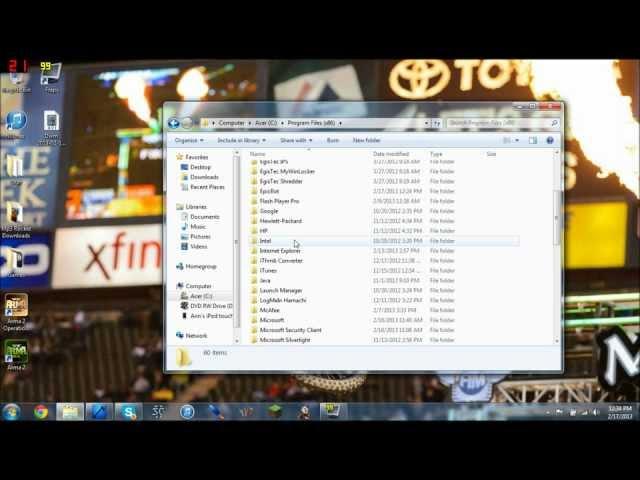Expand the address bar history dropdown

pyautogui.click(x=426, y=123)
